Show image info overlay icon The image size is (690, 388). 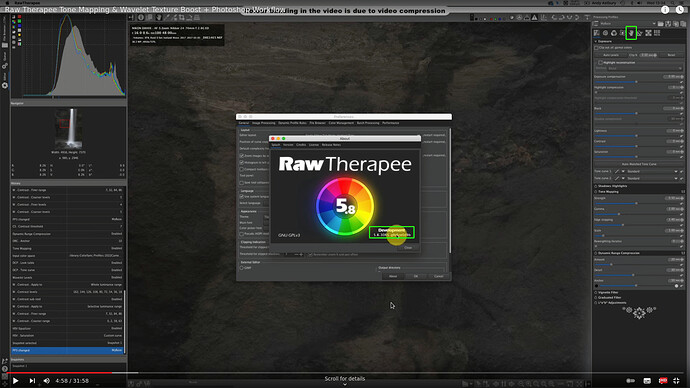click(x=141, y=18)
